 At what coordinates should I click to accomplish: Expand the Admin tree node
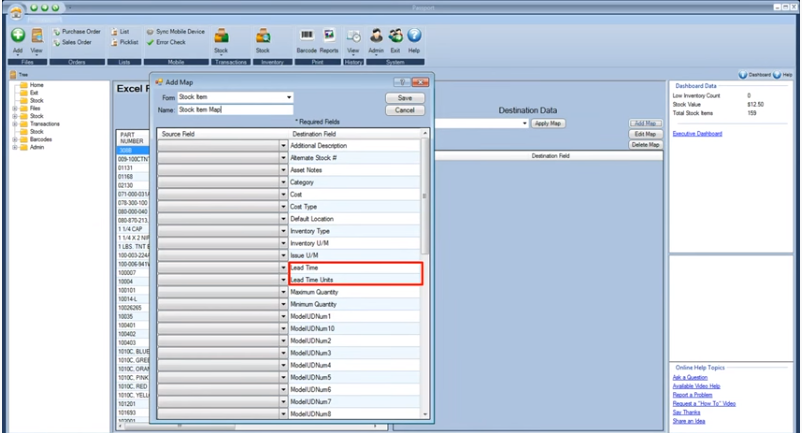point(15,147)
